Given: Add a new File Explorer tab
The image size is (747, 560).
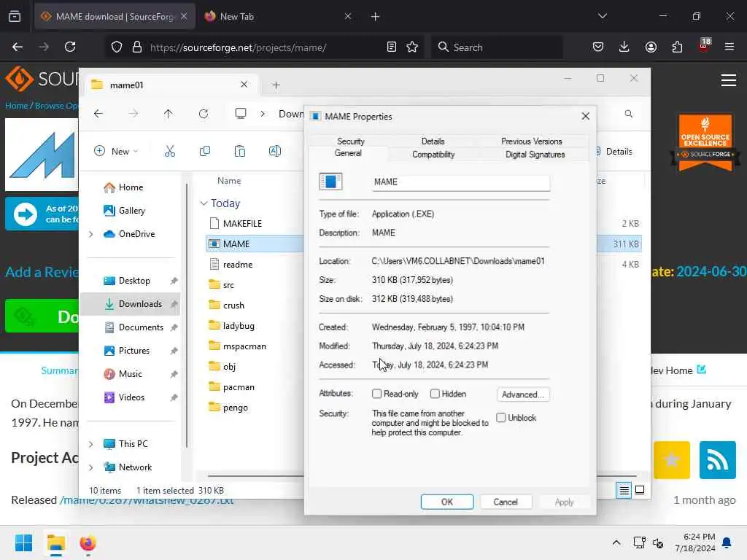Looking at the screenshot, I should [x=276, y=85].
